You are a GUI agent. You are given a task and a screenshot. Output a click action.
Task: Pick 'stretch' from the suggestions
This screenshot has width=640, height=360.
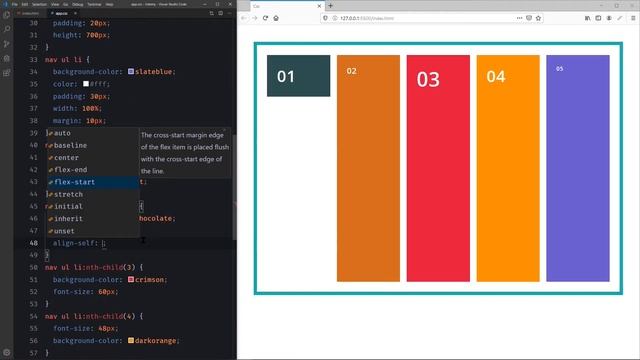click(93, 194)
